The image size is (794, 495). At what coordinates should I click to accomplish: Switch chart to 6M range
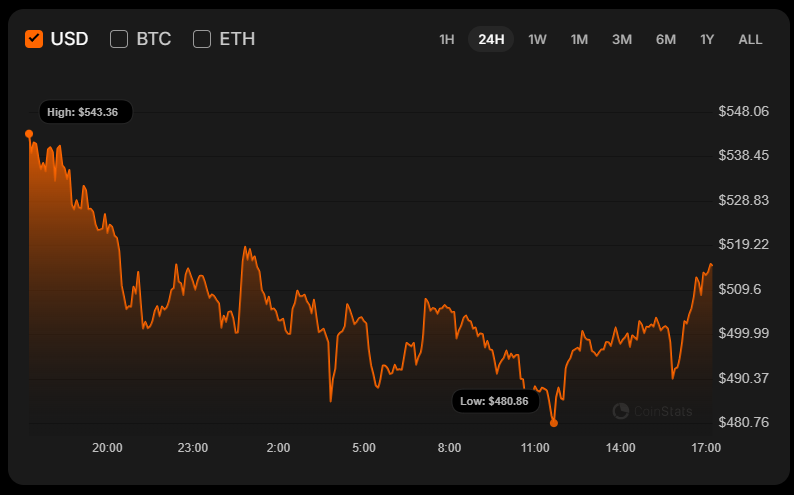[x=666, y=39]
